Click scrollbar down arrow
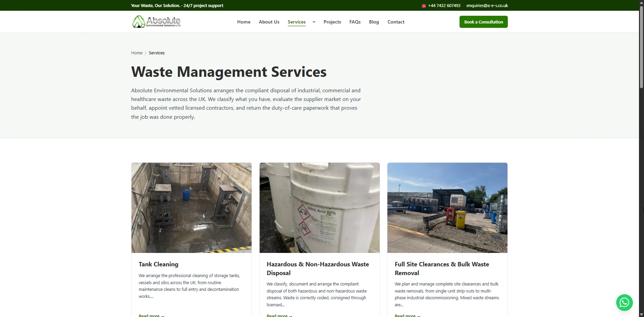The width and height of the screenshot is (644, 317). (x=641, y=315)
